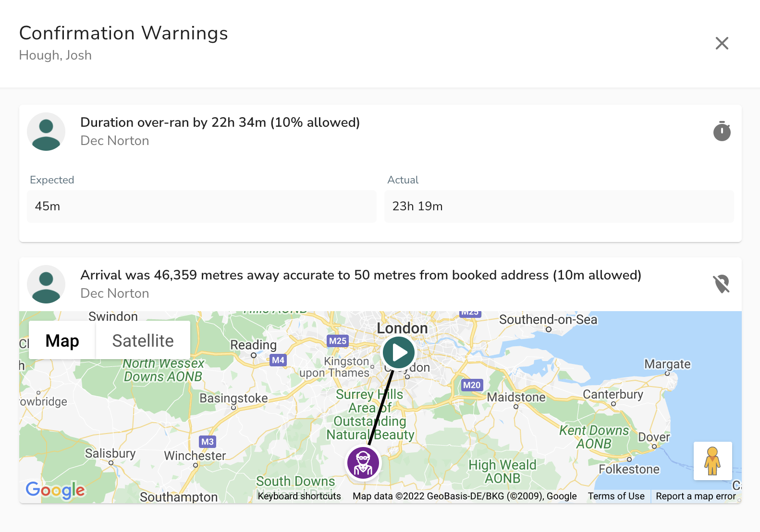Close the Confirmation Warnings dialog
This screenshot has height=532, width=760.
722,43
